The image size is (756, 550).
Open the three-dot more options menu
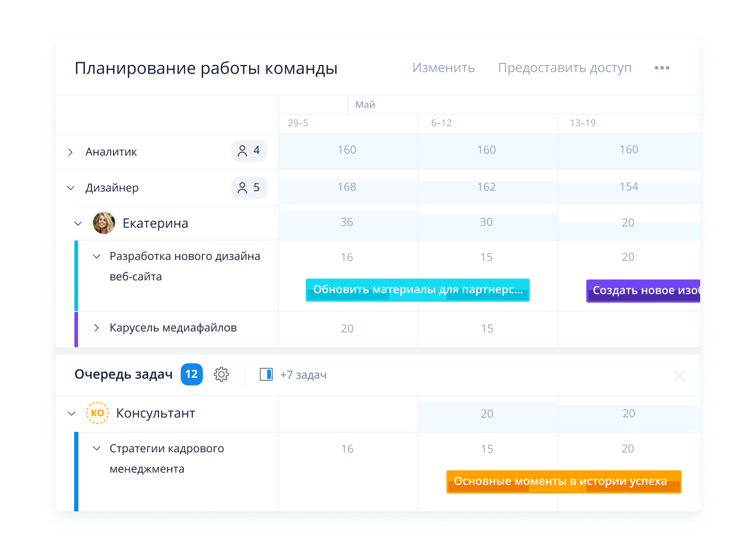pyautogui.click(x=662, y=68)
